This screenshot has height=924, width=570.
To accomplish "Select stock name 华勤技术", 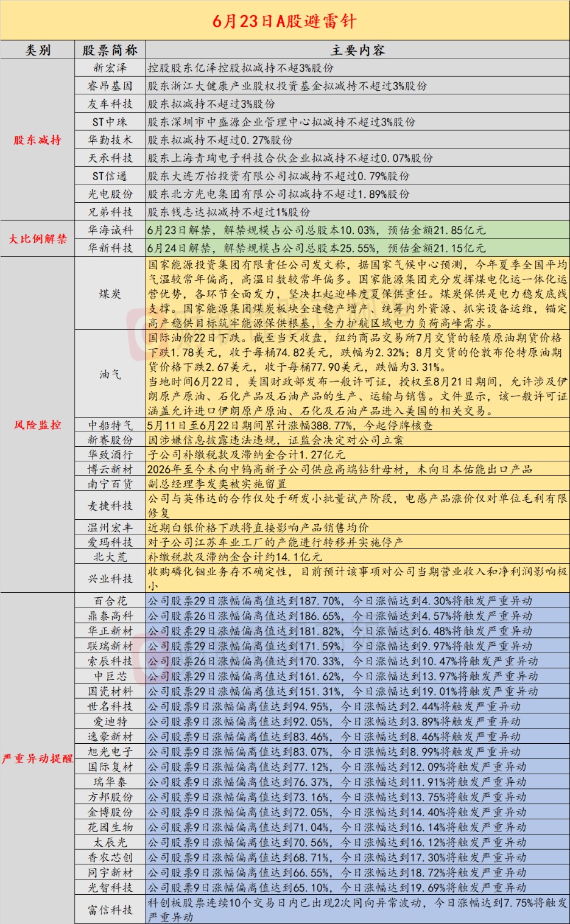I will (x=110, y=140).
